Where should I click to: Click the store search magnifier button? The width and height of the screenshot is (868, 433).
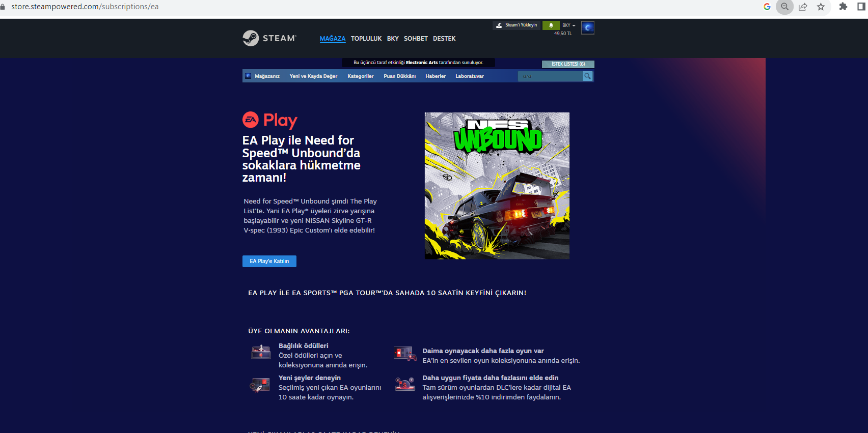click(x=588, y=76)
